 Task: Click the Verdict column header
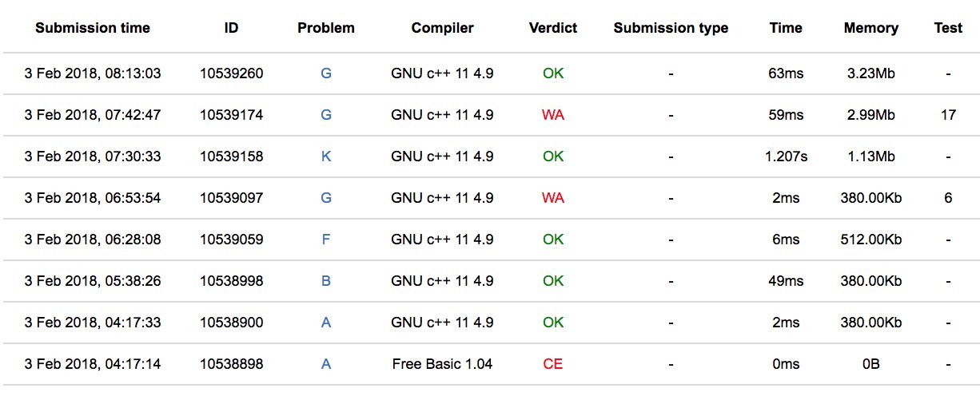point(553,28)
